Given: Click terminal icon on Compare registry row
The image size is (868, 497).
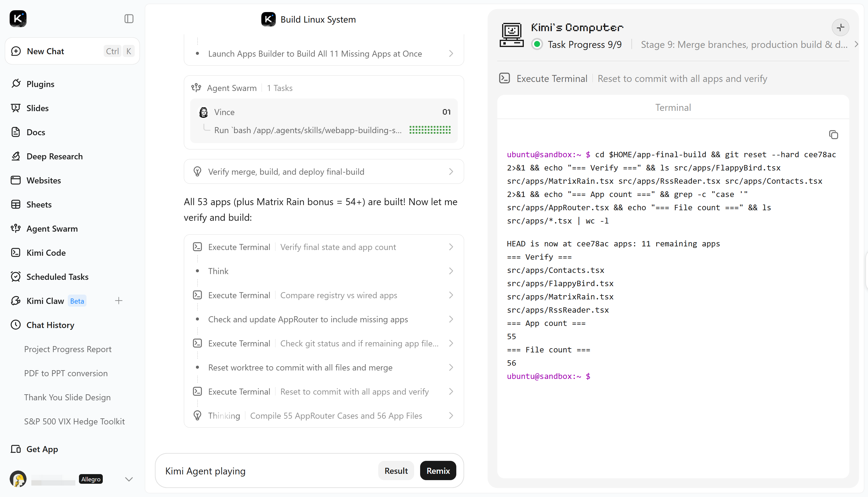Looking at the screenshot, I should click(197, 295).
